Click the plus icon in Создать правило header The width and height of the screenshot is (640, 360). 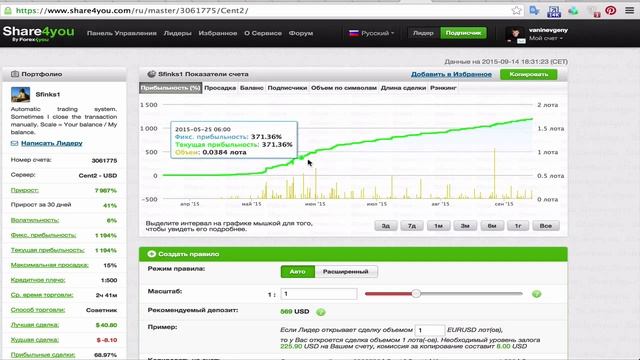pos(151,254)
